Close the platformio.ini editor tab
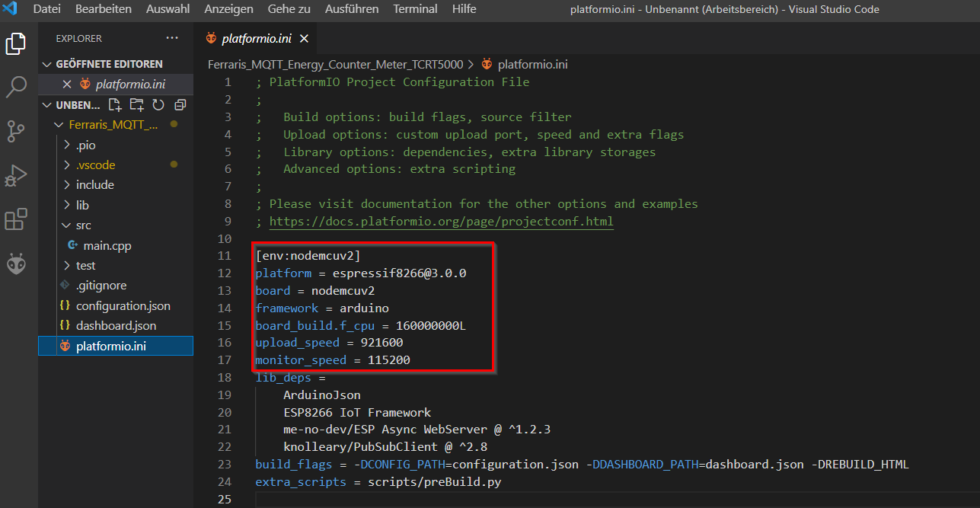This screenshot has width=980, height=508. point(304,39)
